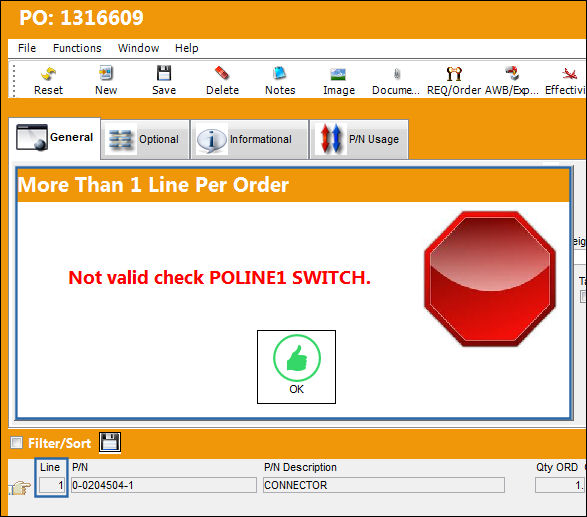Open the Window menu
The height and width of the screenshot is (517, 587).
[139, 48]
